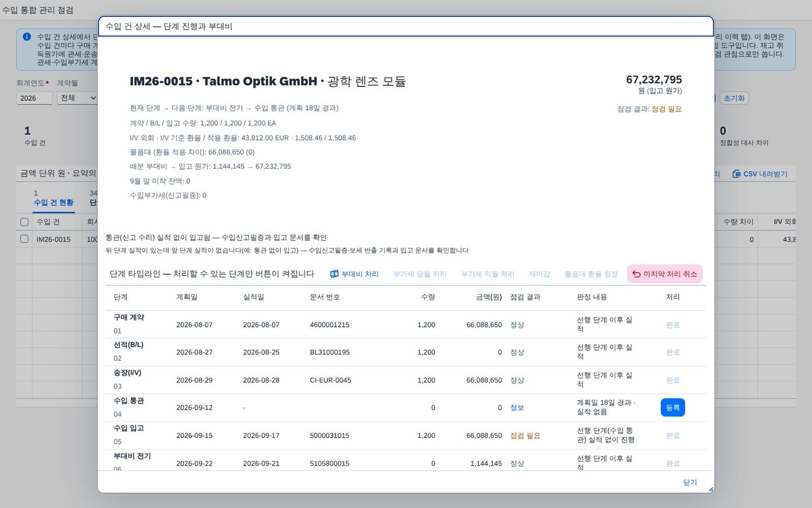Click planned date 2026-09-12
The height and width of the screenshot is (508, 812).
195,408
